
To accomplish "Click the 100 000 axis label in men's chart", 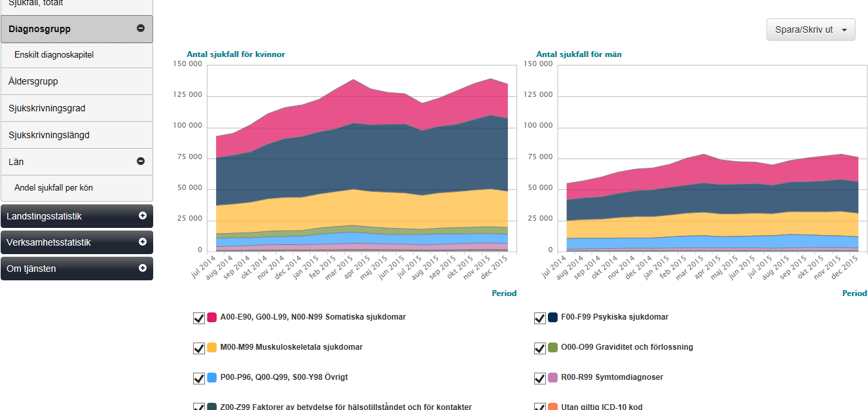I will pos(539,126).
